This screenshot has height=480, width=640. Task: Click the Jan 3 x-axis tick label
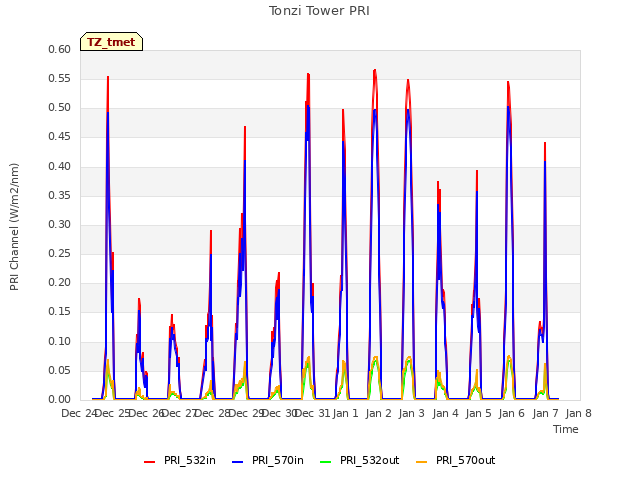click(412, 413)
